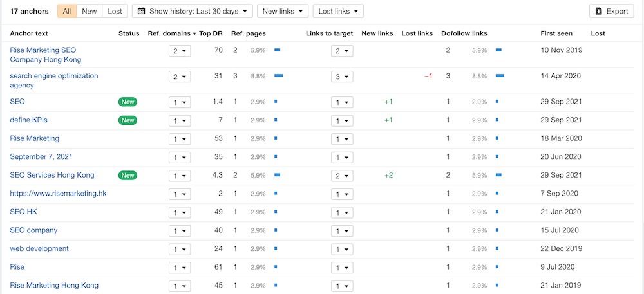Click the -1 lost links value
The width and height of the screenshot is (644, 294).
click(x=428, y=77)
